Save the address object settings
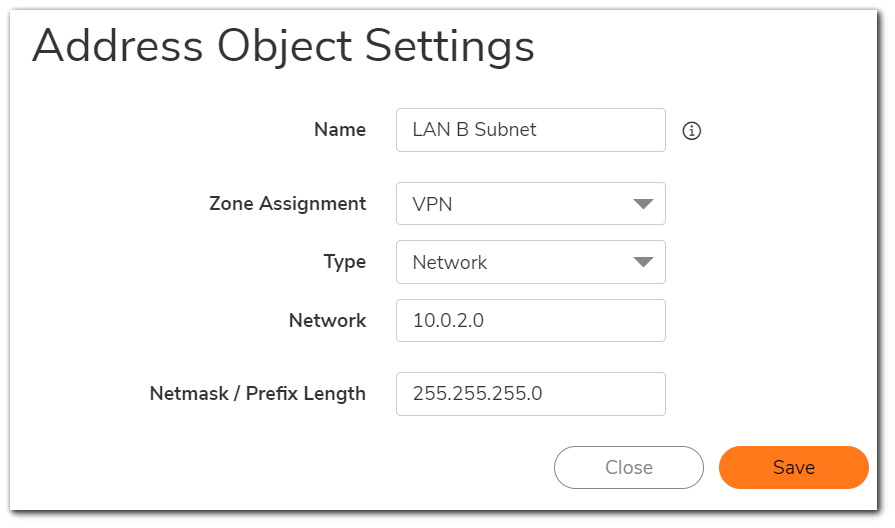Image resolution: width=895 pixels, height=528 pixels. point(793,467)
